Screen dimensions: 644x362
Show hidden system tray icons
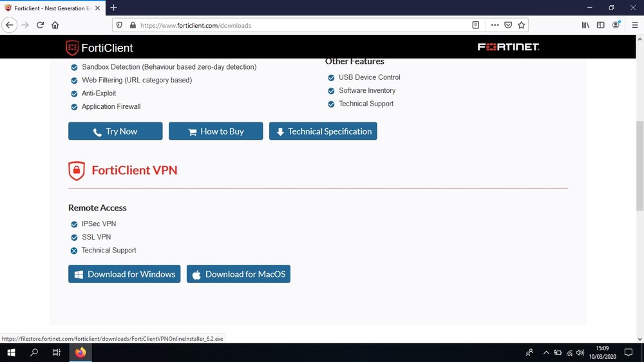(x=546, y=352)
